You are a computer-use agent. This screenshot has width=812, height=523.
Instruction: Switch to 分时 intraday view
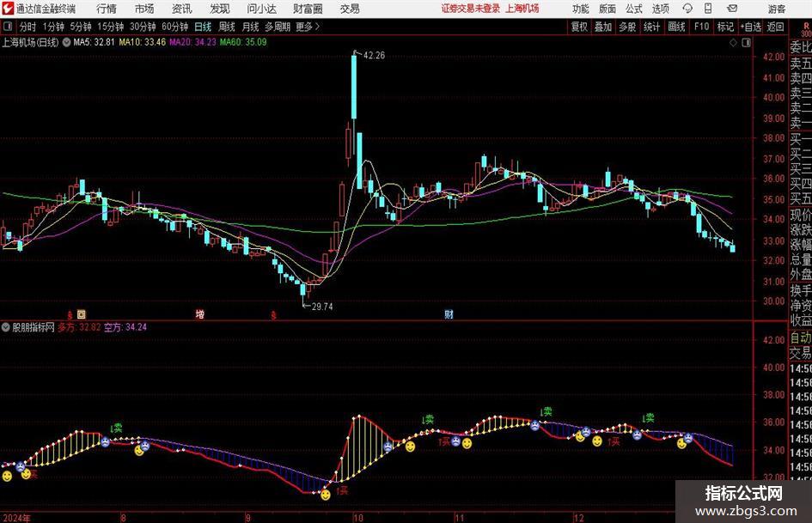click(28, 27)
